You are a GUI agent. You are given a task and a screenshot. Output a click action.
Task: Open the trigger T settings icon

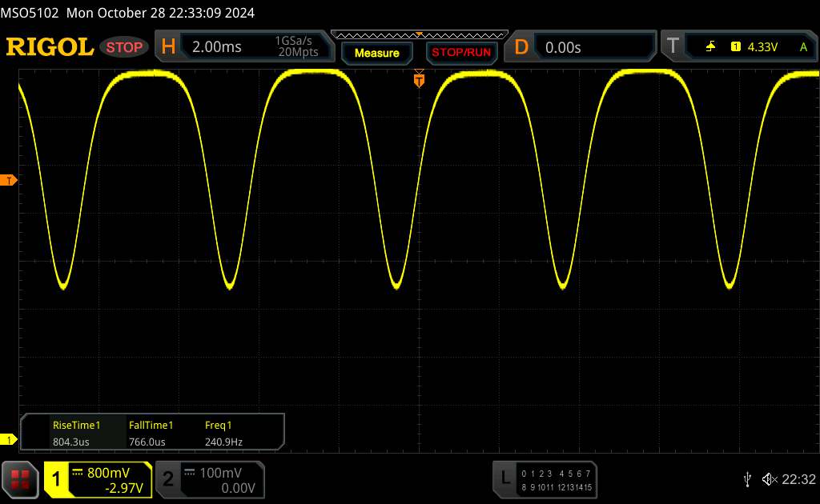pos(673,46)
